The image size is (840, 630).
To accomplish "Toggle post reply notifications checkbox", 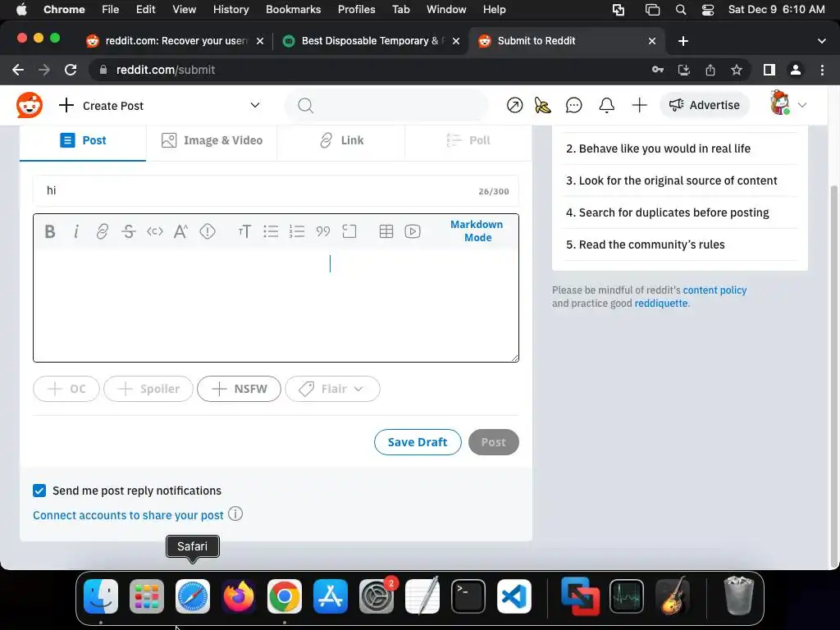I will click(39, 491).
